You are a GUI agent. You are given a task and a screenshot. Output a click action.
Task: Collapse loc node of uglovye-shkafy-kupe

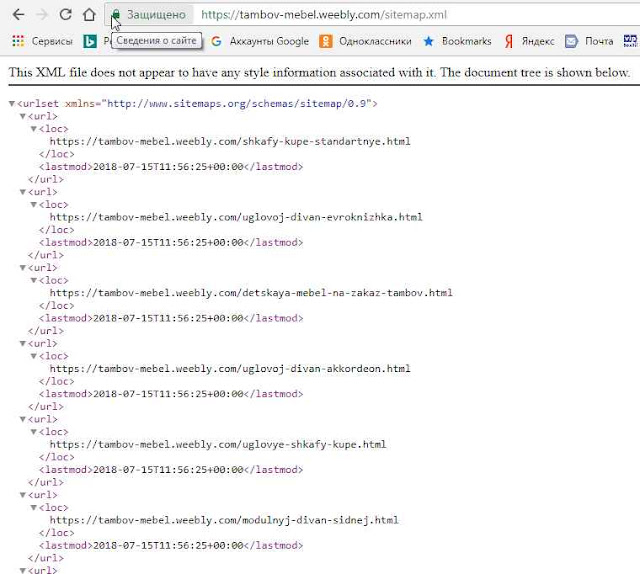pyautogui.click(x=34, y=432)
